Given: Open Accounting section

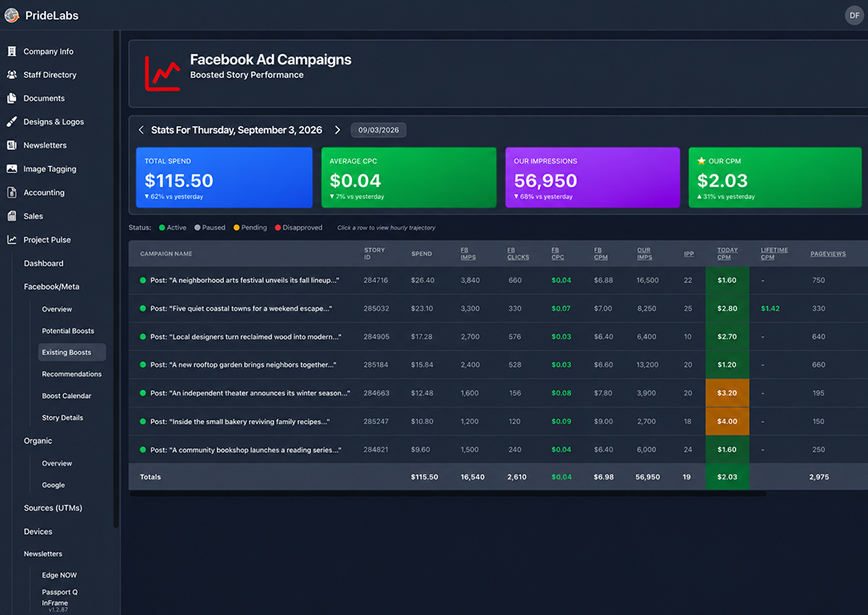Looking at the screenshot, I should click(x=44, y=192).
